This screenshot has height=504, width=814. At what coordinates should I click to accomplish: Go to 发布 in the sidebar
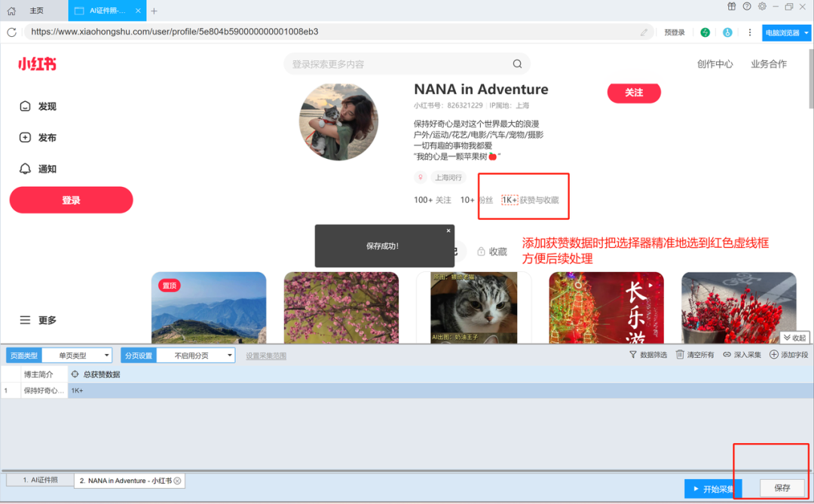38,138
